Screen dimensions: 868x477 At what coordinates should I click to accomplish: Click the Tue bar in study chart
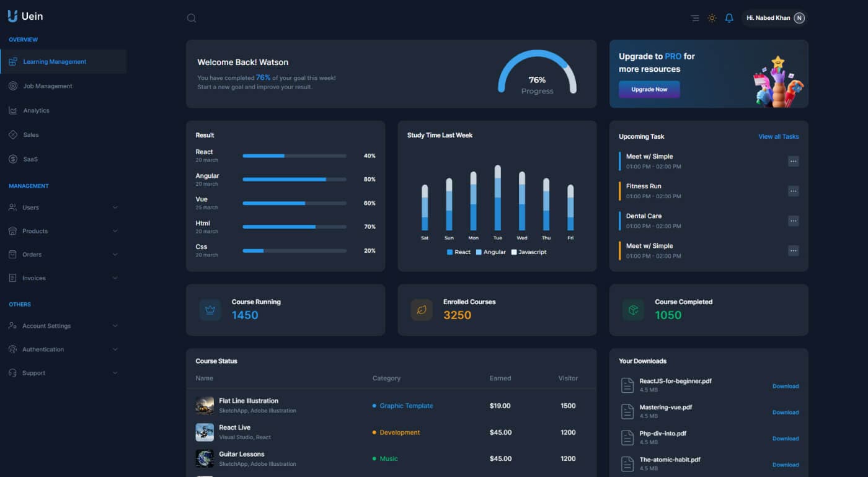(497, 198)
